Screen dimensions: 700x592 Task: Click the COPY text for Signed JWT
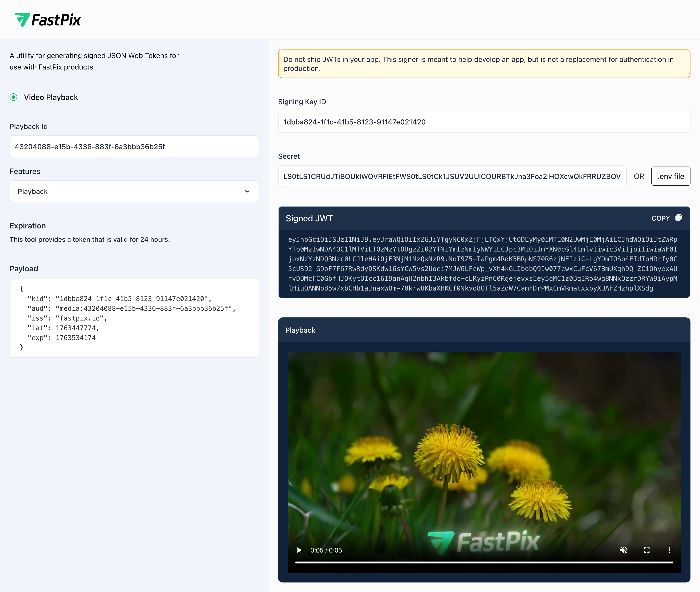click(660, 218)
